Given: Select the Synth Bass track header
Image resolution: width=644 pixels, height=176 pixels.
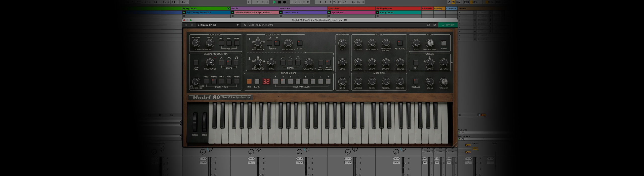Looking at the screenshot, I should click(x=351, y=8).
